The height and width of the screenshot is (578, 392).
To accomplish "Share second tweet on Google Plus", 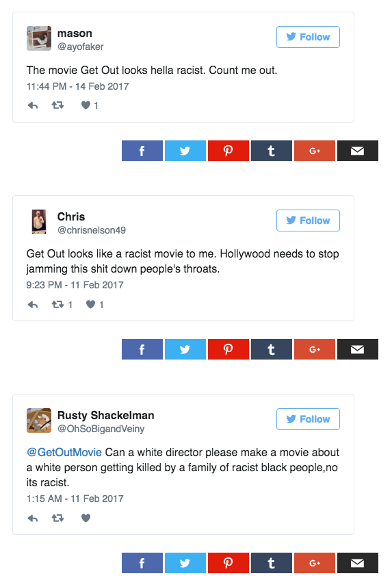I will point(314,349).
